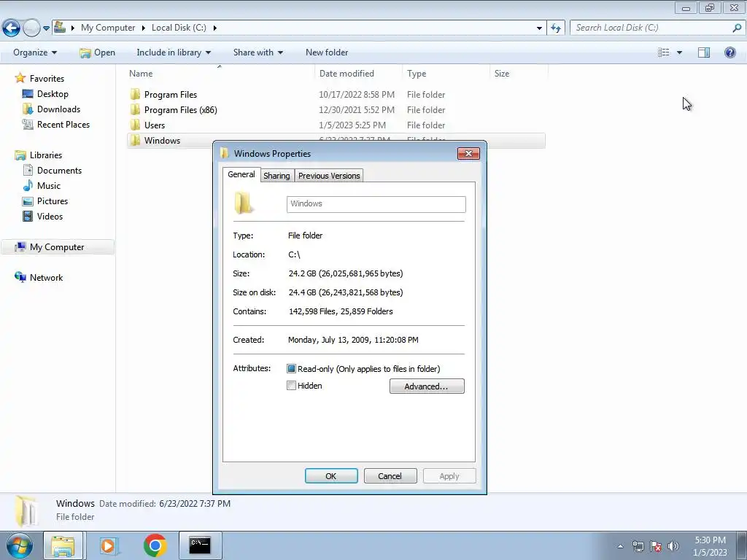747x560 pixels.
Task: Click the volume speaker tray icon
Action: coord(673,546)
